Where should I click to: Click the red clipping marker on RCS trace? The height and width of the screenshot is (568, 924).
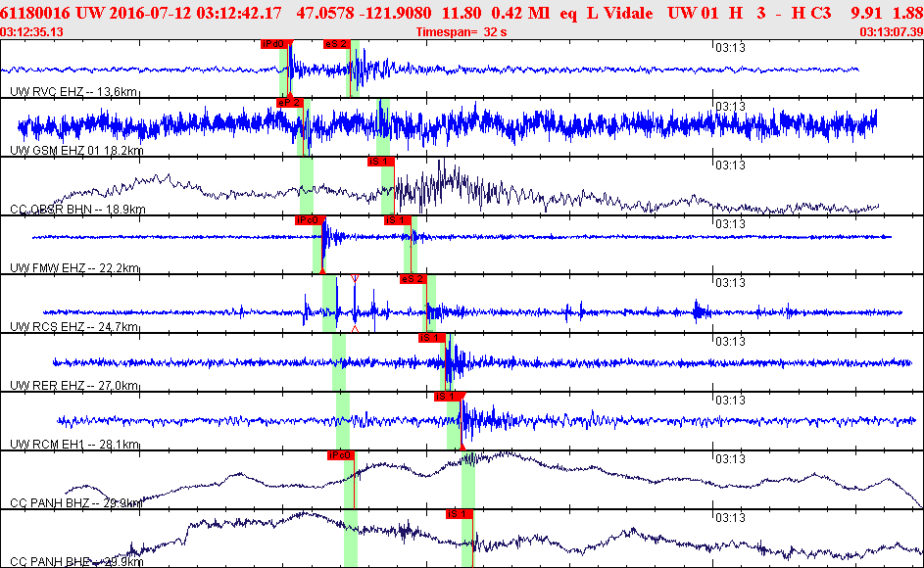tap(355, 278)
